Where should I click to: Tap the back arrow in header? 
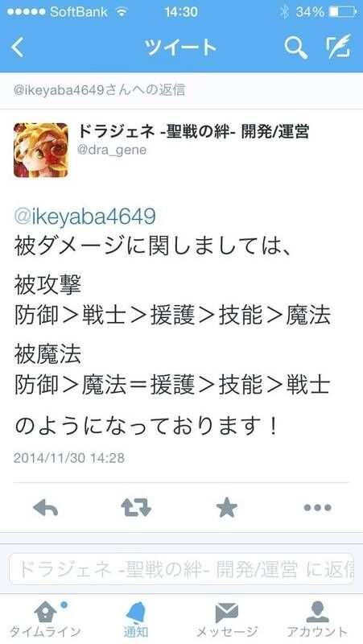coord(17,47)
